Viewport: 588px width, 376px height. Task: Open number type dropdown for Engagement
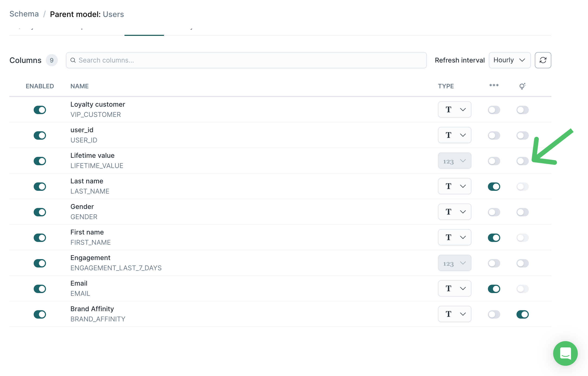pyautogui.click(x=454, y=263)
